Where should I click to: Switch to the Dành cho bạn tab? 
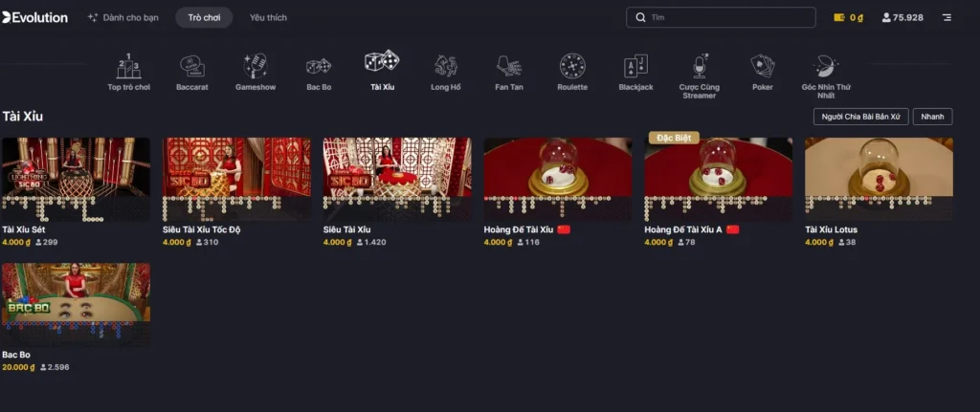point(123,17)
